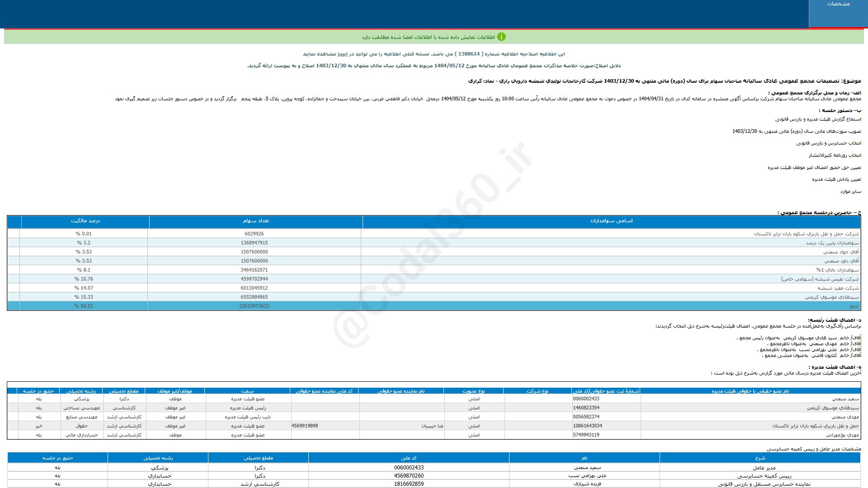Open the مشخصات tab
This screenshot has height=488, width=868.
[x=838, y=14]
